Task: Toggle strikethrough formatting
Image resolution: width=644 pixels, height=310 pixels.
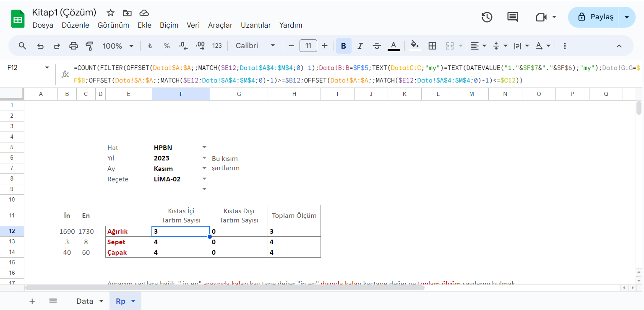Action: (377, 46)
